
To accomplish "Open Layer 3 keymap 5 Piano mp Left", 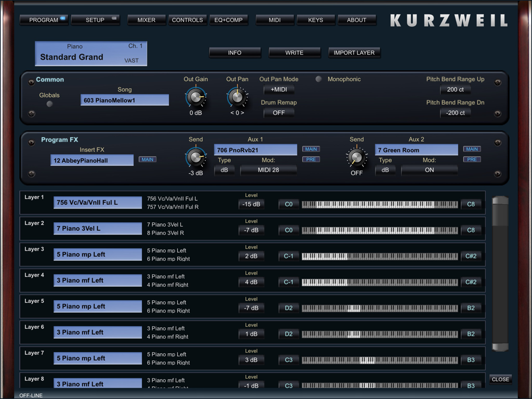I will [98, 254].
